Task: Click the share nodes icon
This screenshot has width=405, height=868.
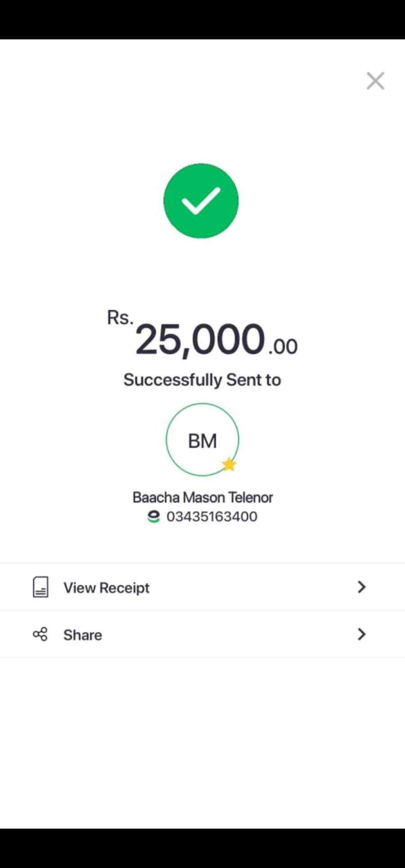Action: [40, 634]
